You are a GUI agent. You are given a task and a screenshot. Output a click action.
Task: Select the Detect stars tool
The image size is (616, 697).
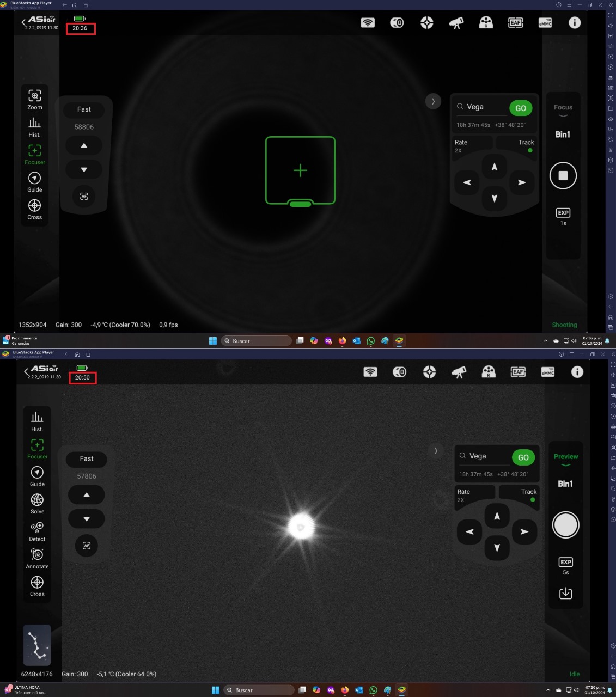37,531
